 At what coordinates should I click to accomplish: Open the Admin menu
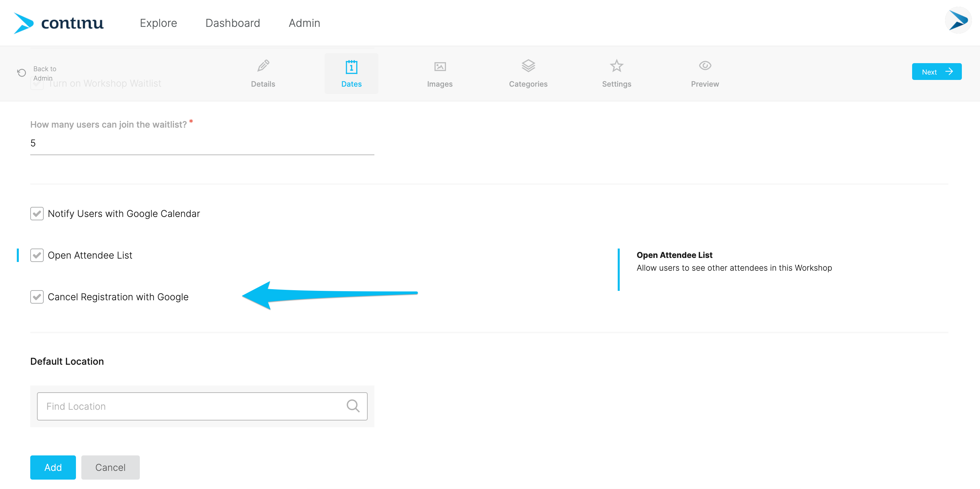tap(304, 23)
